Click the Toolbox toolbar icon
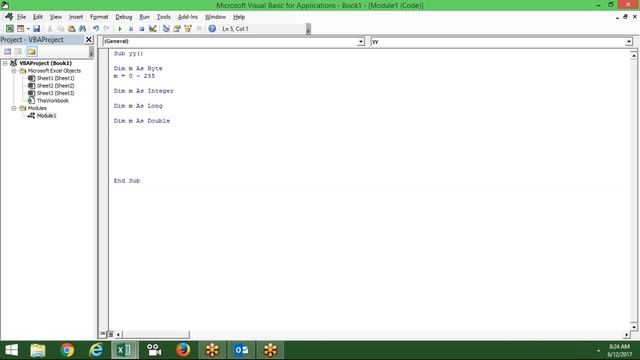The image size is (640, 360). [x=199, y=29]
